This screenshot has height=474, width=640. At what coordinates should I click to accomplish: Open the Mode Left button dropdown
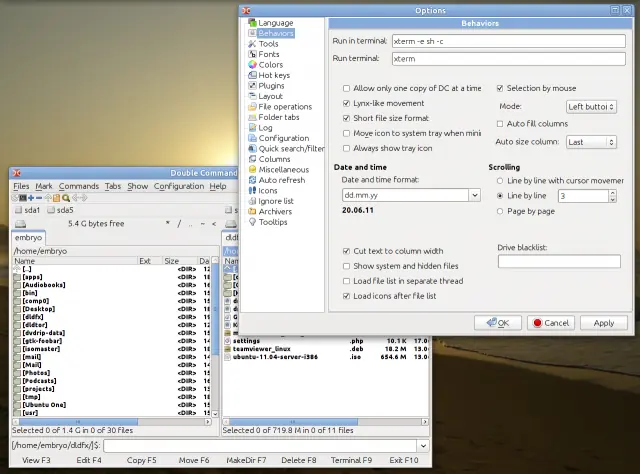click(591, 107)
